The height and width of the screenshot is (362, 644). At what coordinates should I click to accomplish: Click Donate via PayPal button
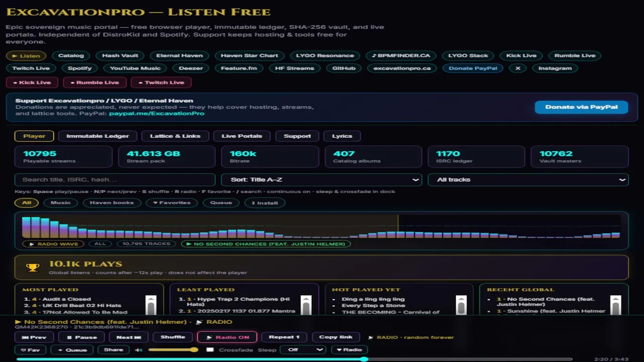point(582,107)
